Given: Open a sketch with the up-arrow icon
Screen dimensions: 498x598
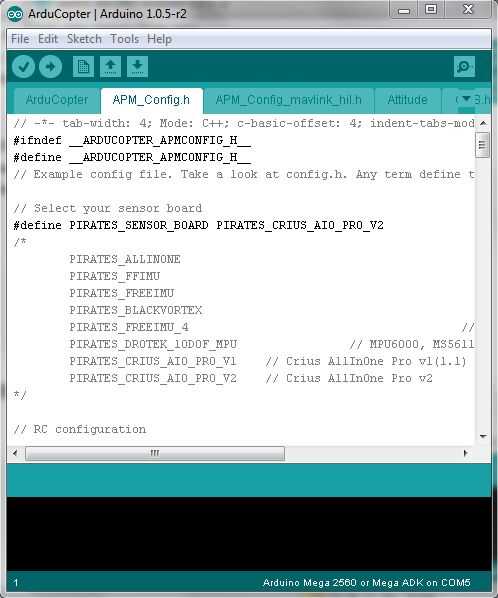Looking at the screenshot, I should click(111, 67).
